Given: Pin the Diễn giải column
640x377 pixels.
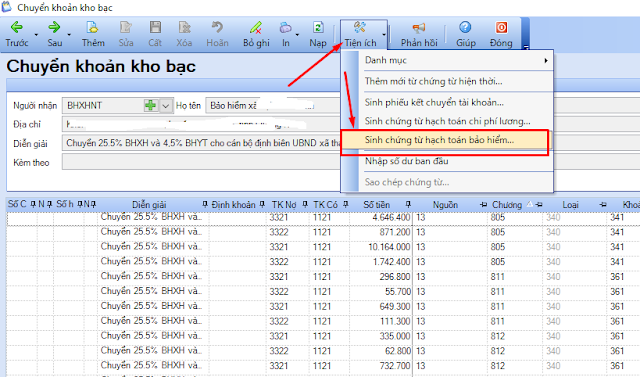Looking at the screenshot, I should point(205,204).
